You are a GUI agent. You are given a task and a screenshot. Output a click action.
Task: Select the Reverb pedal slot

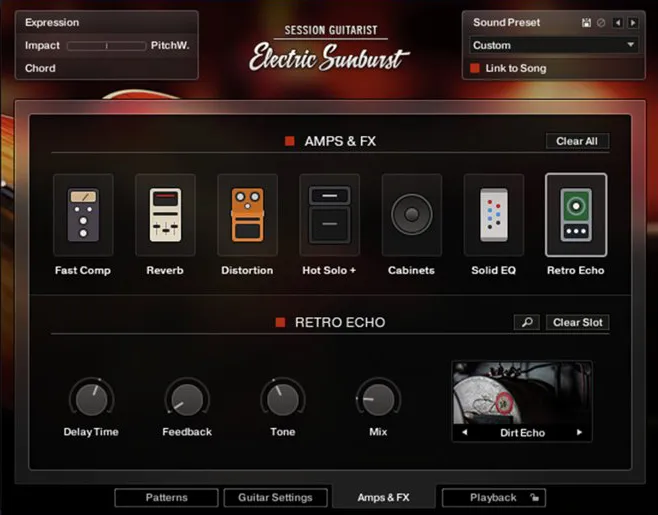[165, 215]
